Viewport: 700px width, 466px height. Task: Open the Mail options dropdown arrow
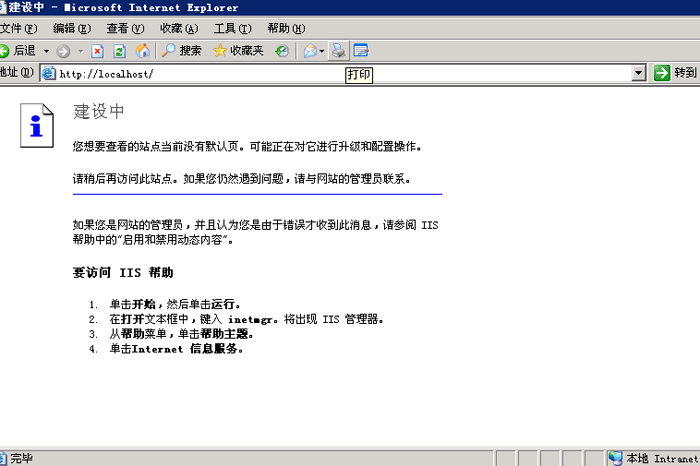(x=322, y=50)
